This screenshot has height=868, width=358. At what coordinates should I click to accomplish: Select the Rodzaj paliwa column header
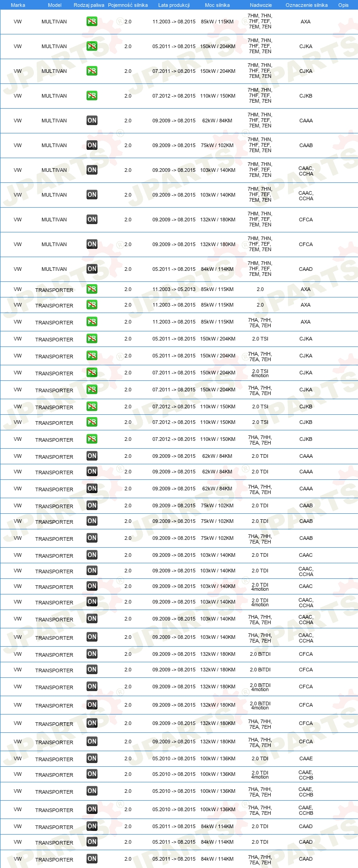point(89,5)
